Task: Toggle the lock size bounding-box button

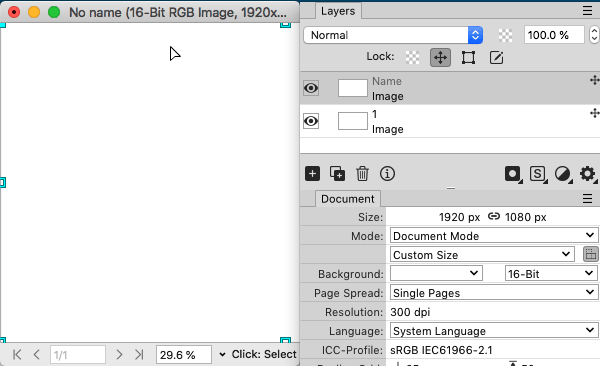Action: point(468,57)
